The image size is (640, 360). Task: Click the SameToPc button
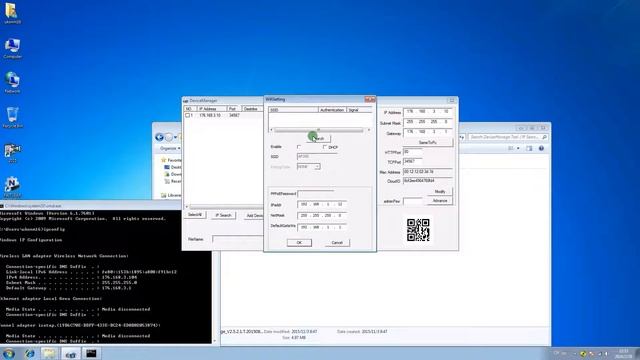click(x=428, y=142)
